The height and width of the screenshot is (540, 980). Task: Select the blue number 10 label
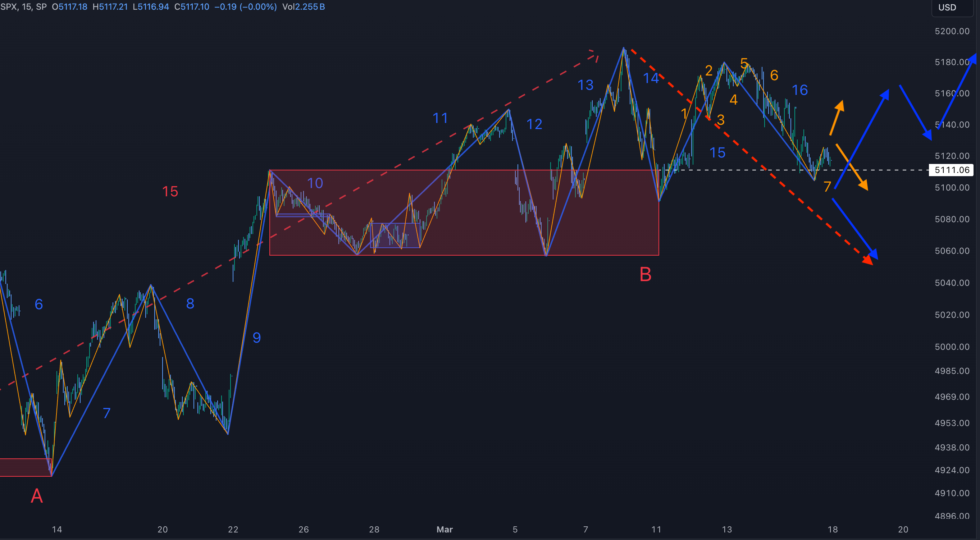[x=315, y=183]
